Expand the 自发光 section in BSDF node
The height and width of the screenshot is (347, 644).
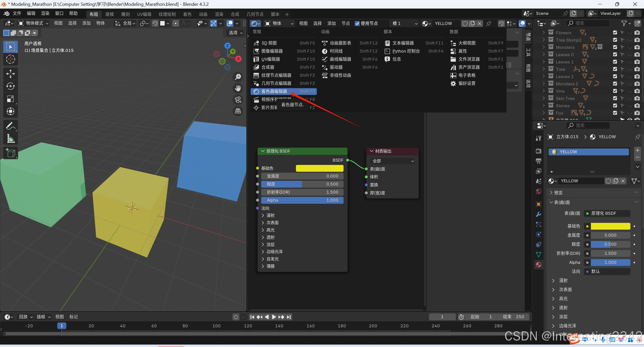(x=272, y=259)
